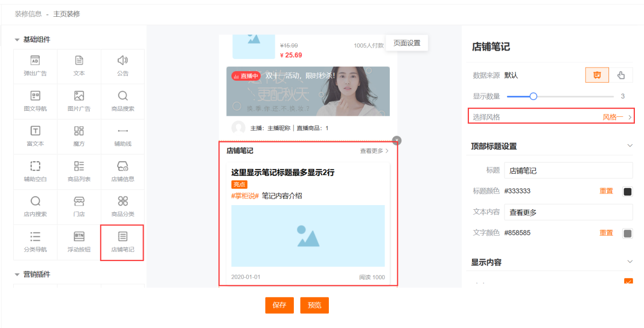Choose the 魔方 cube component
This screenshot has height=328, width=644.
point(79,136)
